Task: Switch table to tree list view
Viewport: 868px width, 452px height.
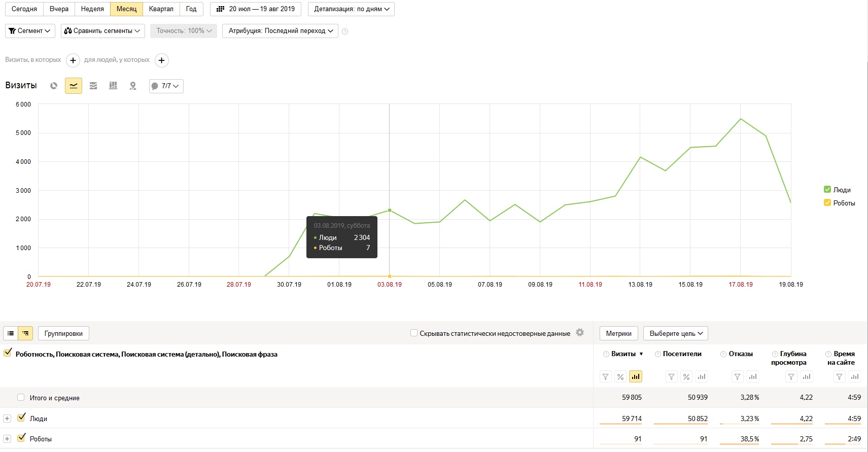Action: point(25,333)
